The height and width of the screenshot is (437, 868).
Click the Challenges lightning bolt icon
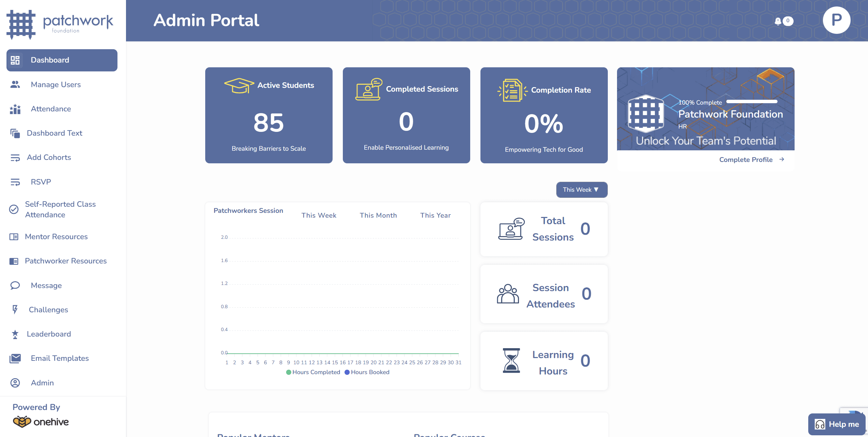coord(15,310)
